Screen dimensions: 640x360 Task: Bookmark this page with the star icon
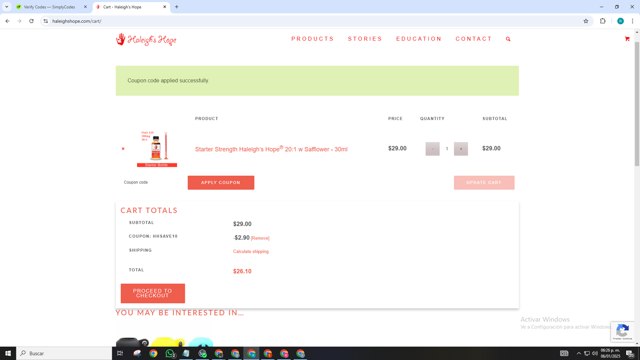[586, 21]
